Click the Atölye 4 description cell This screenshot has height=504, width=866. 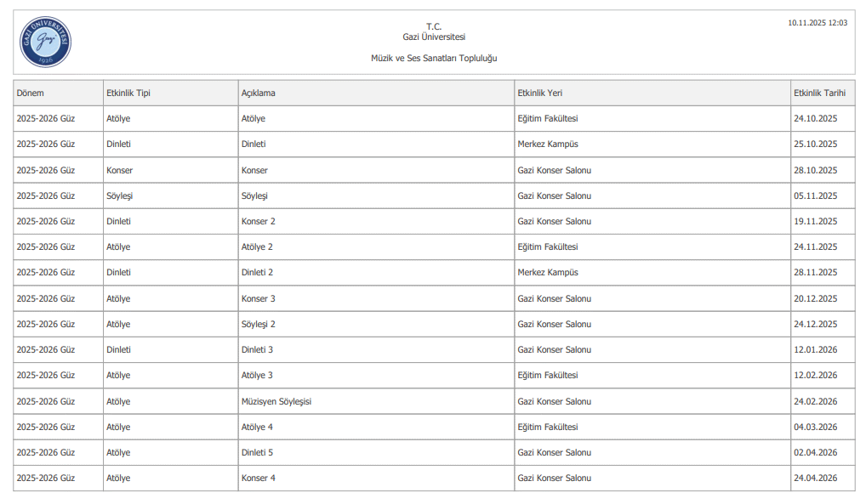tap(257, 427)
